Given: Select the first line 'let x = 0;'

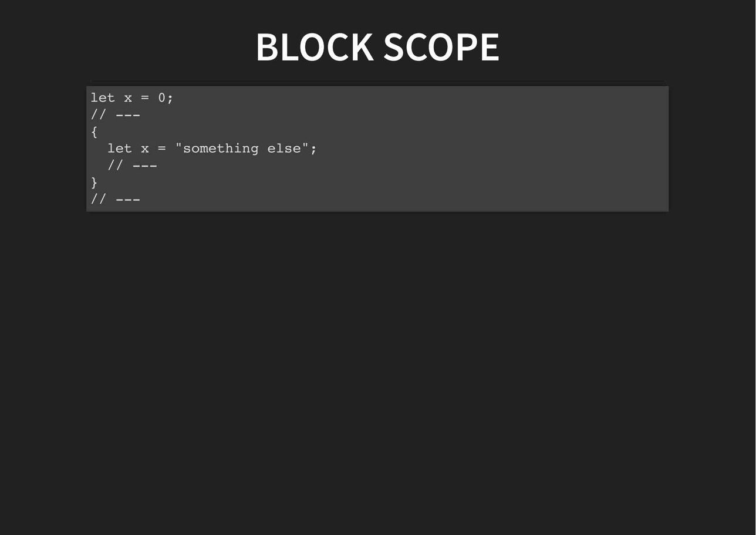Looking at the screenshot, I should tap(132, 97).
